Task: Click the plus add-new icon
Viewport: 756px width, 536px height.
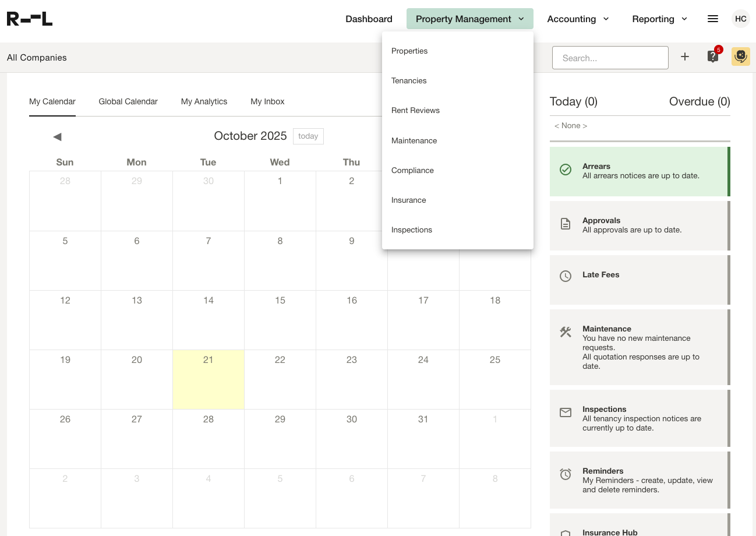Action: pos(685,57)
